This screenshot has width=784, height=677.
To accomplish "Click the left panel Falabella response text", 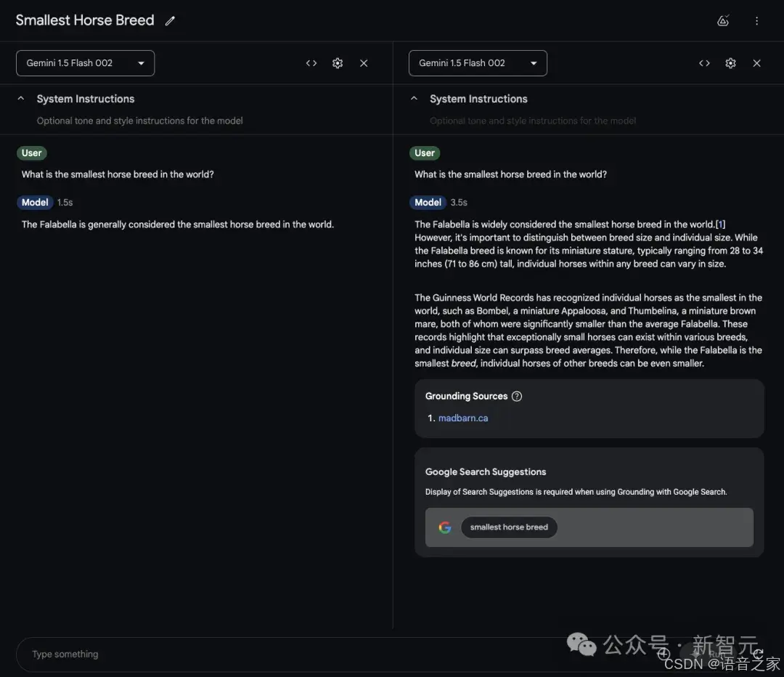I will 178,224.
